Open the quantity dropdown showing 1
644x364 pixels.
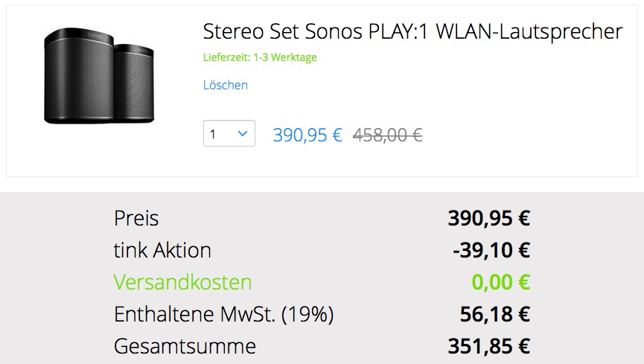click(x=229, y=134)
